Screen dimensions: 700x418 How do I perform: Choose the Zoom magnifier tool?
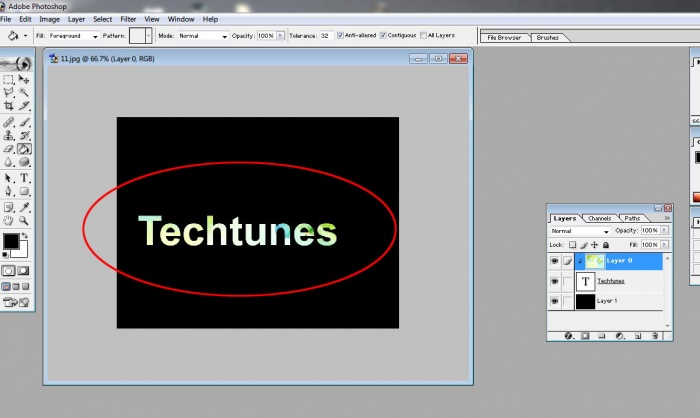tap(24, 221)
